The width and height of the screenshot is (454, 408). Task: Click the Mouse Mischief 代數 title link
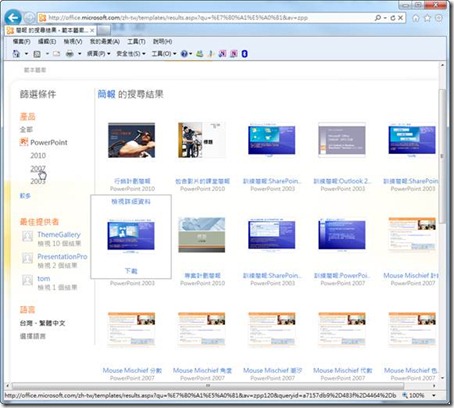tap(343, 370)
